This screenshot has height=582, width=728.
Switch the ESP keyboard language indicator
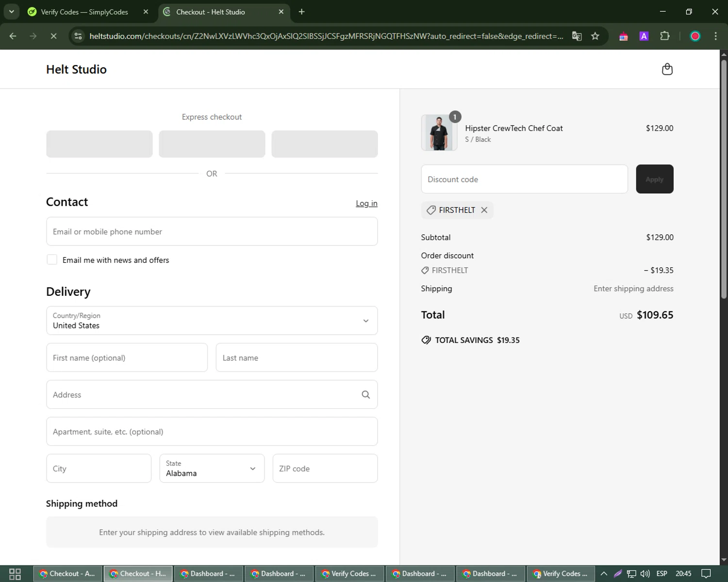click(662, 574)
